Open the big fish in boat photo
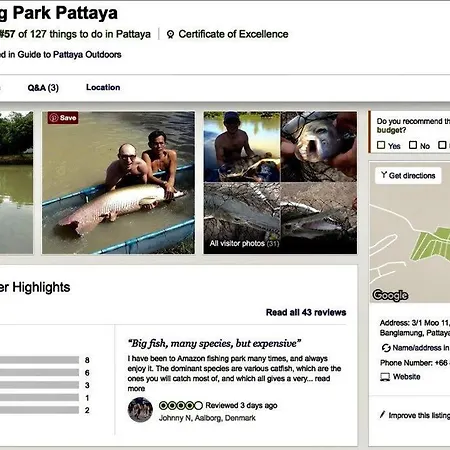The width and height of the screenshot is (450, 450). pyautogui.click(x=118, y=183)
